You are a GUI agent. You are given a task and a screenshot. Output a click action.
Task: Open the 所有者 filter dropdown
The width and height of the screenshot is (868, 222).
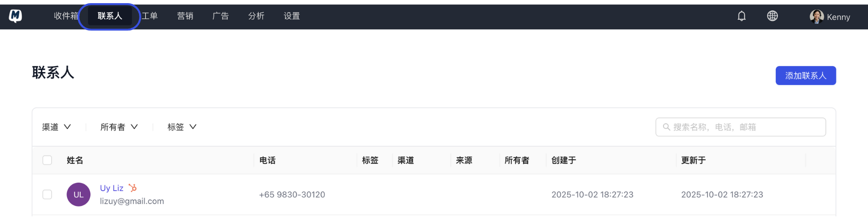119,127
